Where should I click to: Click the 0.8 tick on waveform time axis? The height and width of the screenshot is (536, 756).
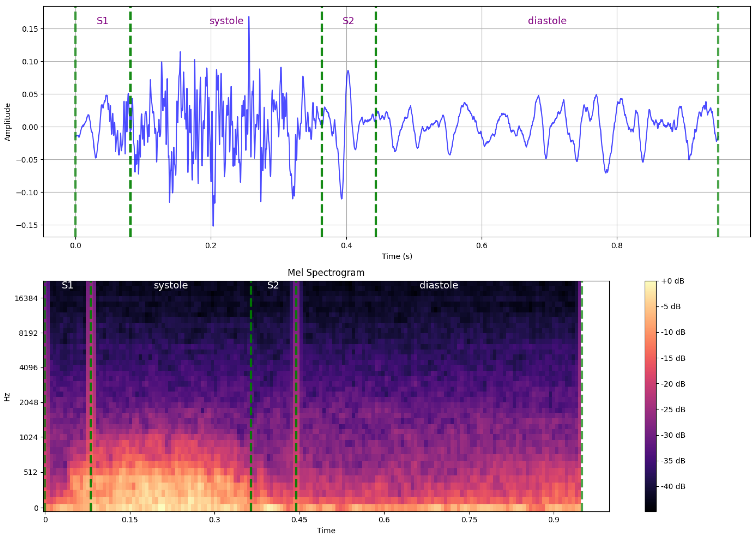617,246
